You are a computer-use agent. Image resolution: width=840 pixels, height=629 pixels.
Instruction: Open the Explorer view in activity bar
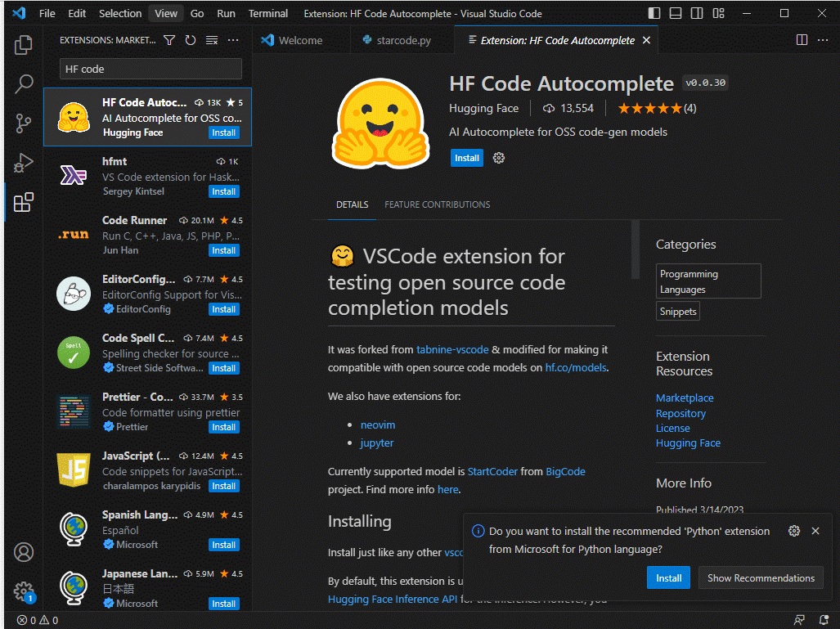pos(23,45)
